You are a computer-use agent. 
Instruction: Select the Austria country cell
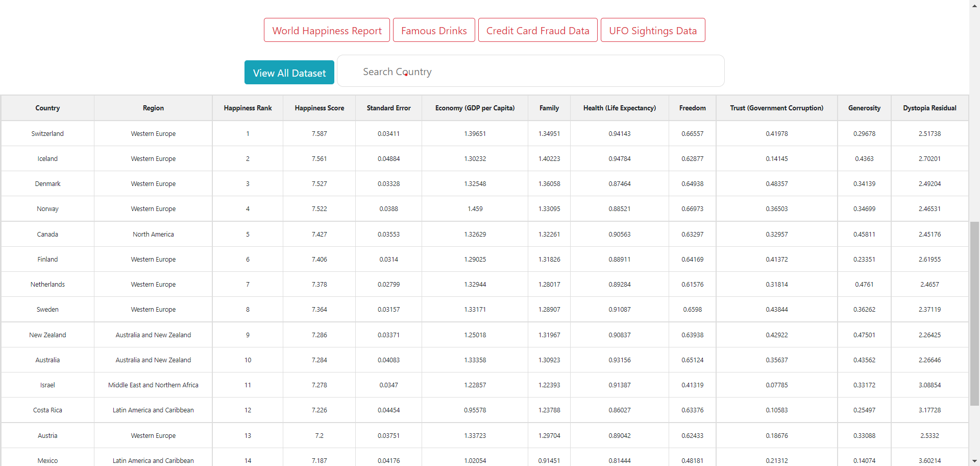(x=47, y=435)
